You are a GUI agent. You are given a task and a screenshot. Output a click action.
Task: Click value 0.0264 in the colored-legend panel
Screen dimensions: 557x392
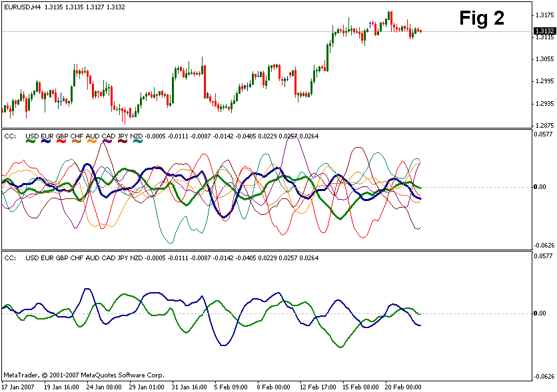point(309,136)
